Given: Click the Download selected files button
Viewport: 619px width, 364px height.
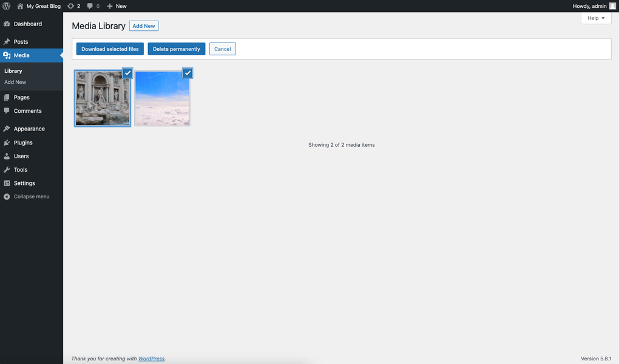Looking at the screenshot, I should coord(110,49).
